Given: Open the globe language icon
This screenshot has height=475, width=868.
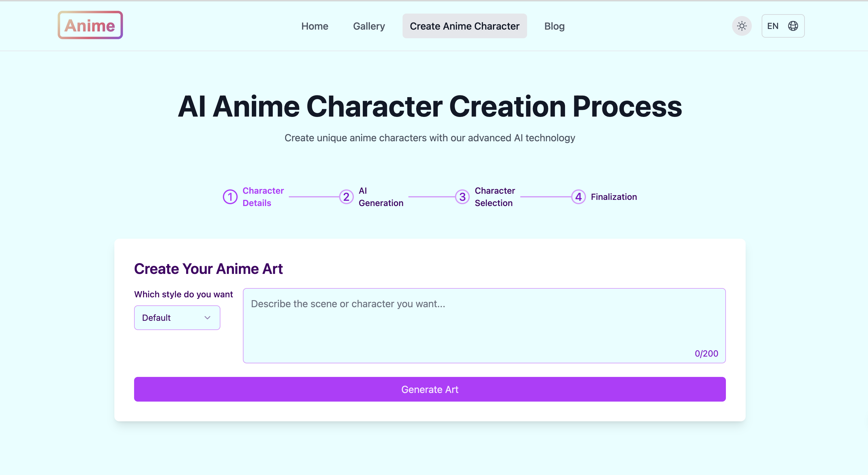Looking at the screenshot, I should [x=793, y=26].
